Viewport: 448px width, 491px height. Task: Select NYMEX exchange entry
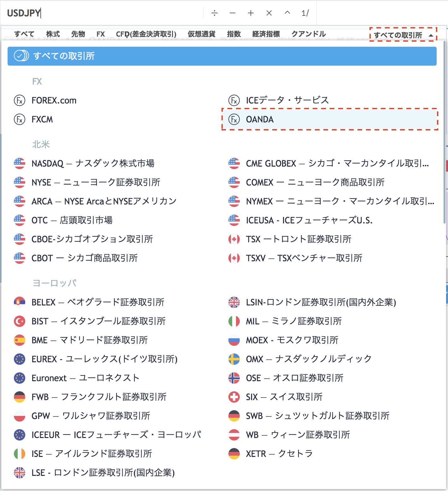click(329, 201)
